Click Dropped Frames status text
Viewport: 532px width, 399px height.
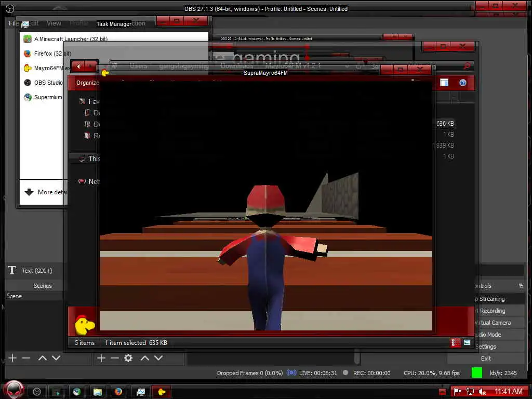250,373
